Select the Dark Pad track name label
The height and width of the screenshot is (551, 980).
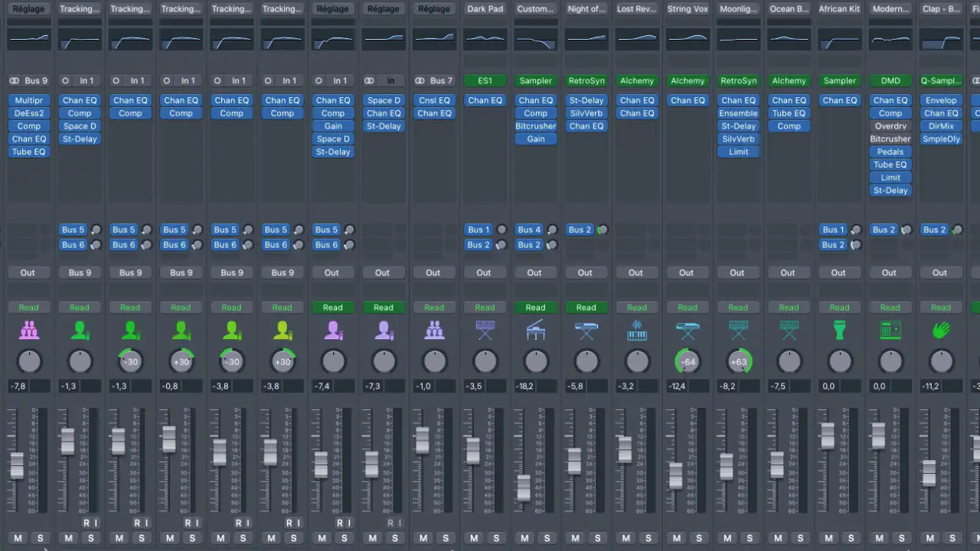pyautogui.click(x=485, y=8)
